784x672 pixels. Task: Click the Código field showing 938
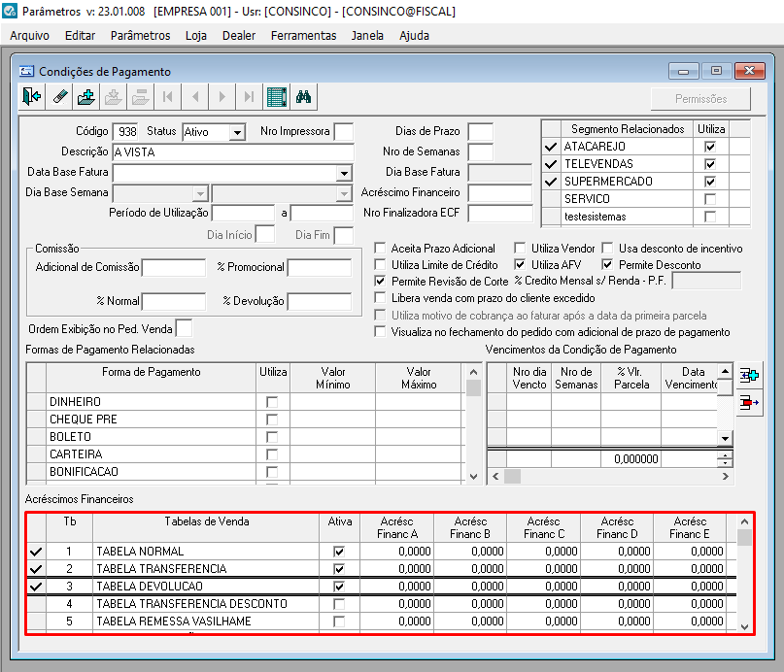[x=125, y=132]
